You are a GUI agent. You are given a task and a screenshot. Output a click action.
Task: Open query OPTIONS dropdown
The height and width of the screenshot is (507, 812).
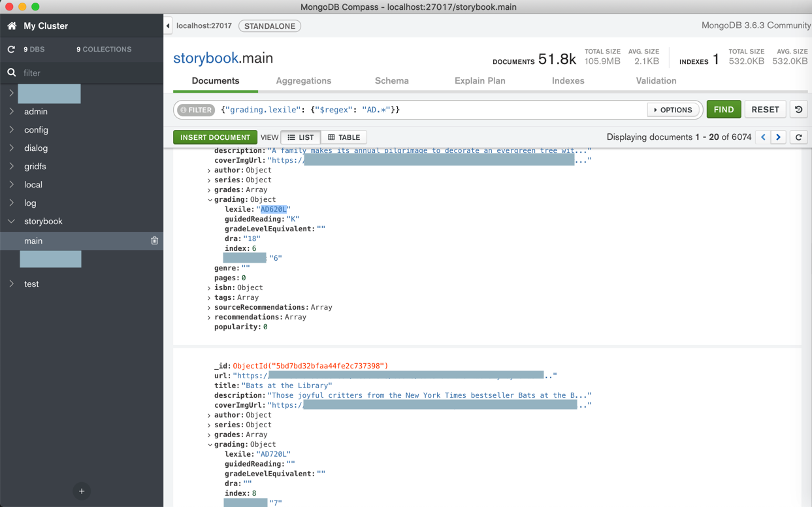pyautogui.click(x=673, y=110)
